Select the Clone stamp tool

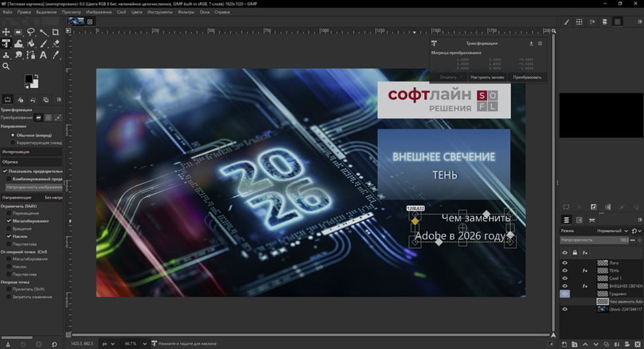[6, 55]
